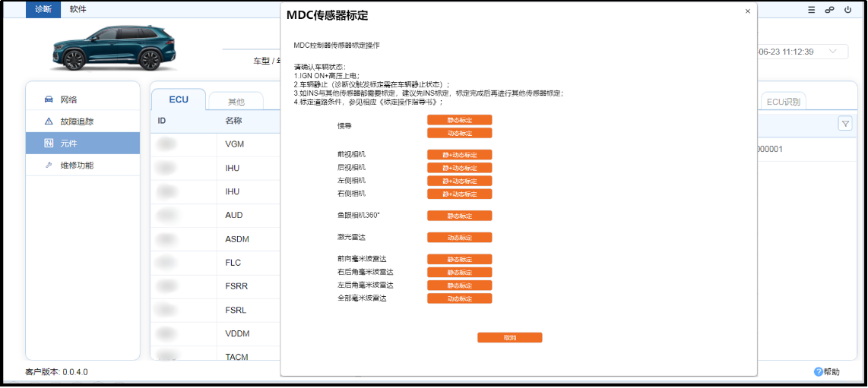Click the 鱼眼相机360° label
This screenshot has width=868, height=388.
coord(359,215)
